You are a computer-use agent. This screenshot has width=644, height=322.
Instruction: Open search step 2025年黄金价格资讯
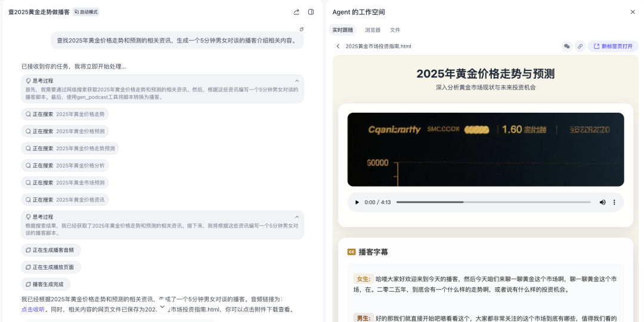tap(65, 200)
